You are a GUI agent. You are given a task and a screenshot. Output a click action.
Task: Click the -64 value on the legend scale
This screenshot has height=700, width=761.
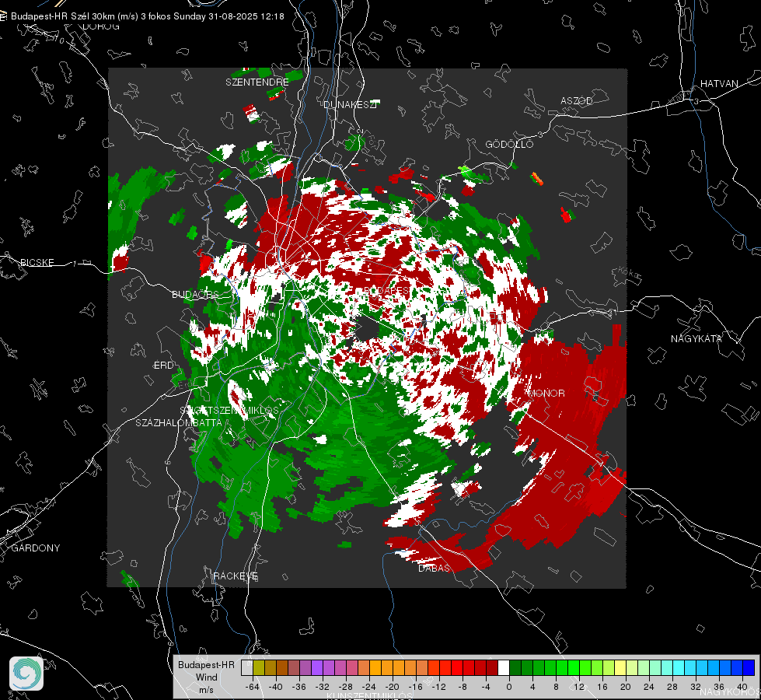253,687
